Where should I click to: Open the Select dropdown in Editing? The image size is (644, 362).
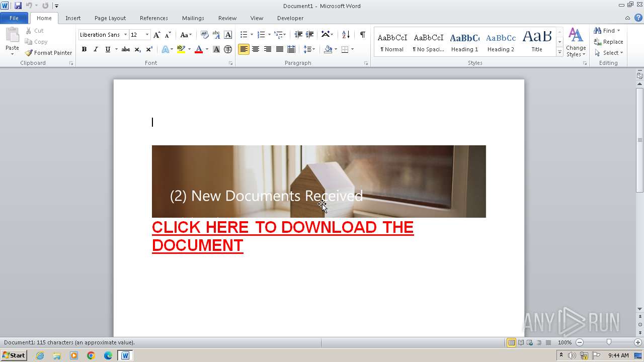point(608,53)
